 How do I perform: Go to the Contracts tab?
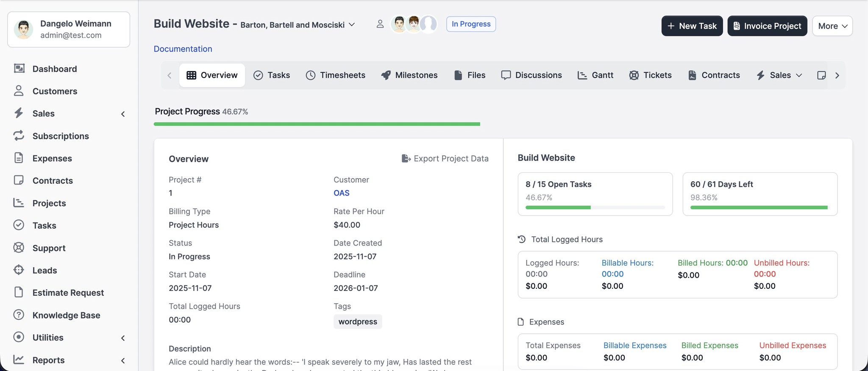[714, 75]
